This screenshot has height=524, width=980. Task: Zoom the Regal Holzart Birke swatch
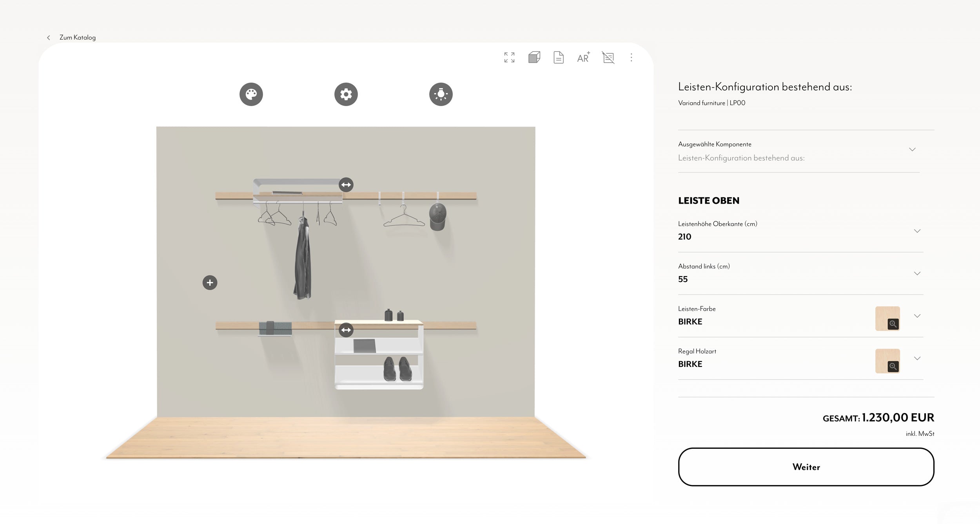[893, 366]
